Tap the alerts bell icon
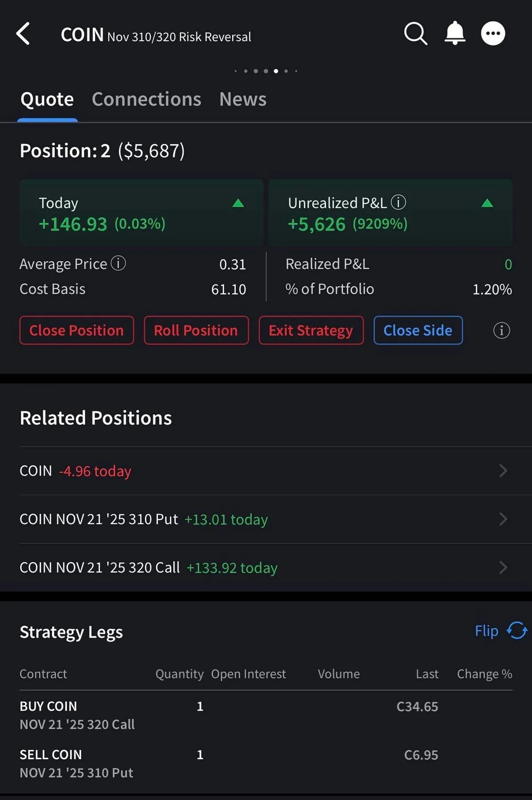This screenshot has width=532, height=800. coord(455,34)
